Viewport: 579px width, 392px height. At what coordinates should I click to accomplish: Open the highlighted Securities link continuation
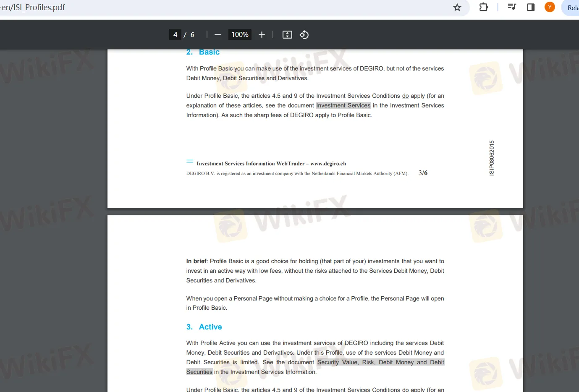199,372
